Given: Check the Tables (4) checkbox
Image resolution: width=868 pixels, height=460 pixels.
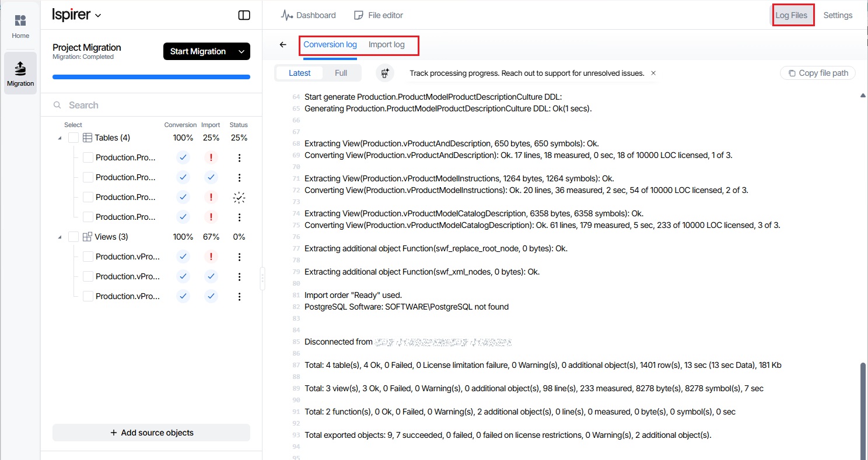Looking at the screenshot, I should 73,138.
